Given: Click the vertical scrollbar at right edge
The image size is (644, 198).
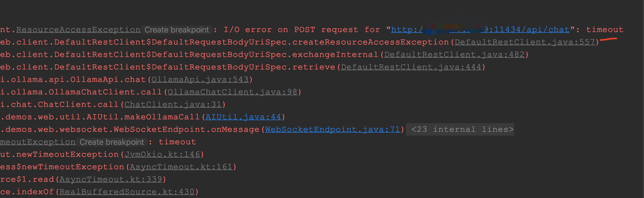Looking at the screenshot, I should 643,99.
